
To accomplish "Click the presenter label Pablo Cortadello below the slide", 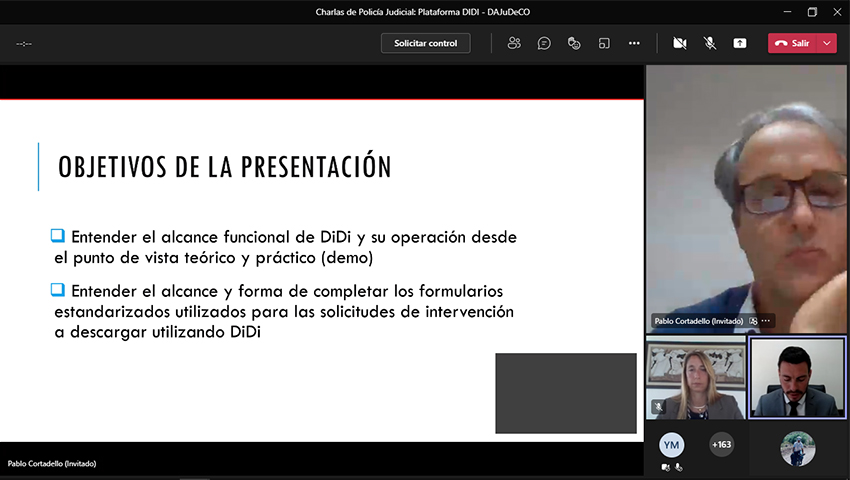I will (x=52, y=464).
